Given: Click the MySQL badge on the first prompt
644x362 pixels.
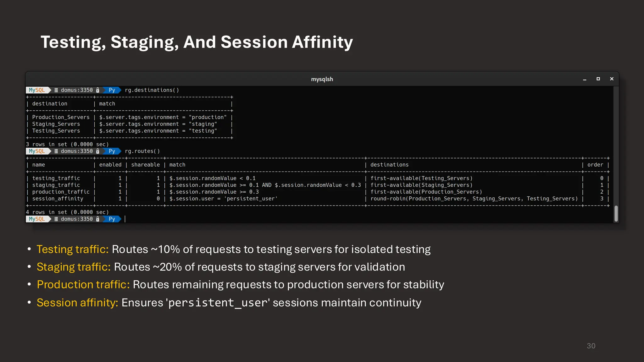Looking at the screenshot, I should click(37, 90).
